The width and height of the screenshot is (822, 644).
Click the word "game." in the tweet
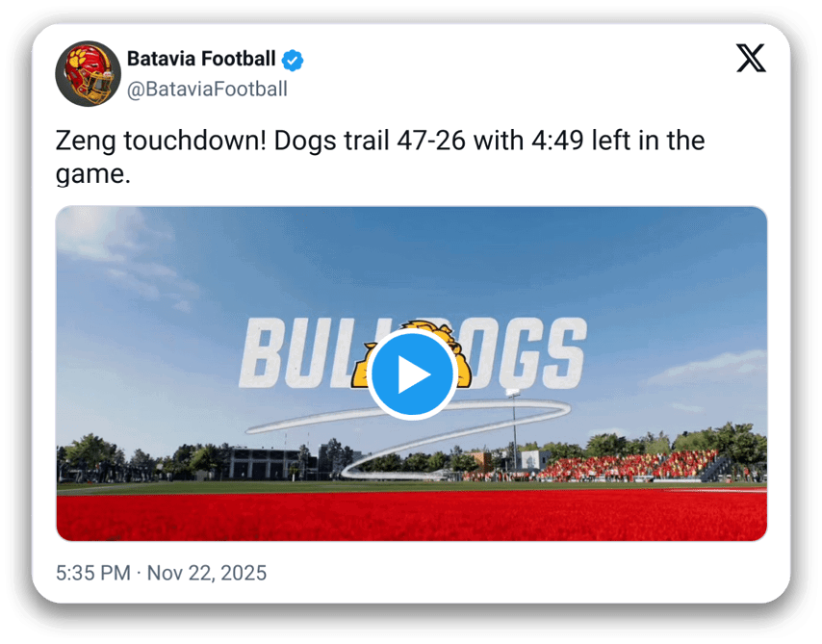click(92, 174)
